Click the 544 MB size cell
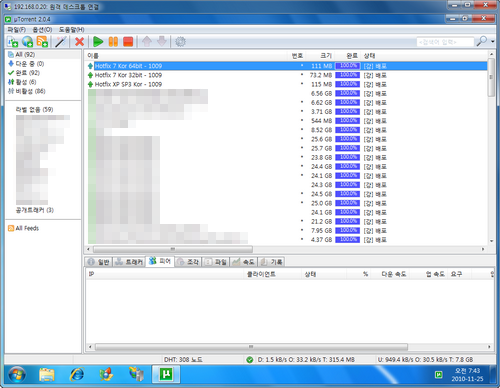500x388 pixels. [x=321, y=121]
